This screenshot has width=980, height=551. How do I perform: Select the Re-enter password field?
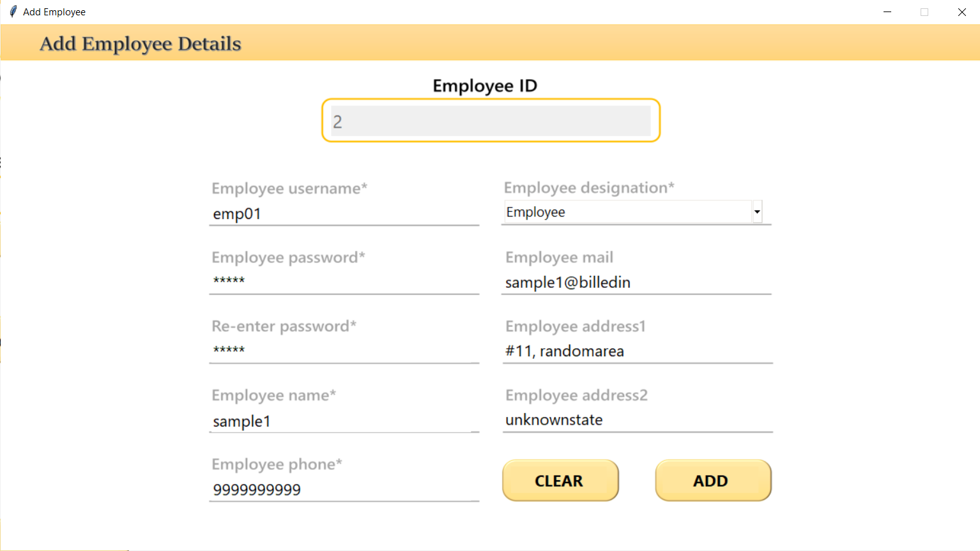pyautogui.click(x=344, y=351)
